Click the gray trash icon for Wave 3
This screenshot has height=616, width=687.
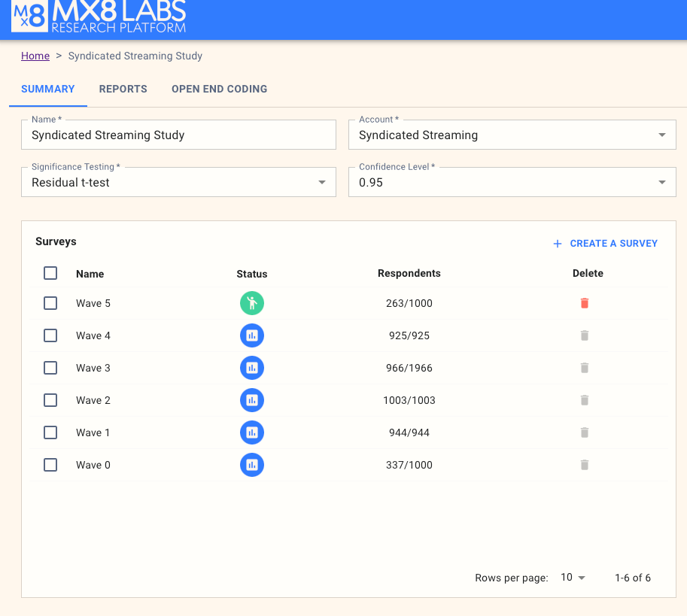[x=585, y=368]
